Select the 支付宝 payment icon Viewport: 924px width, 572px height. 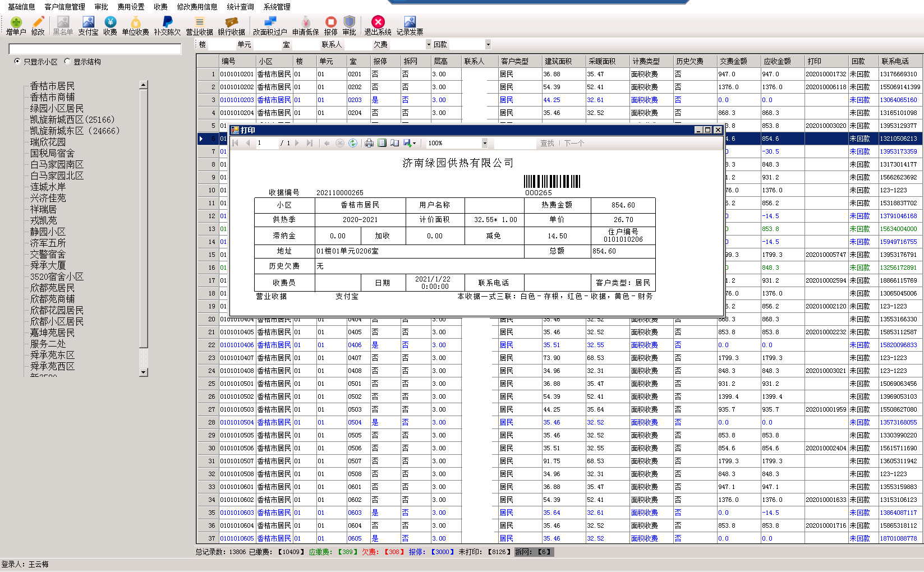[x=87, y=25]
